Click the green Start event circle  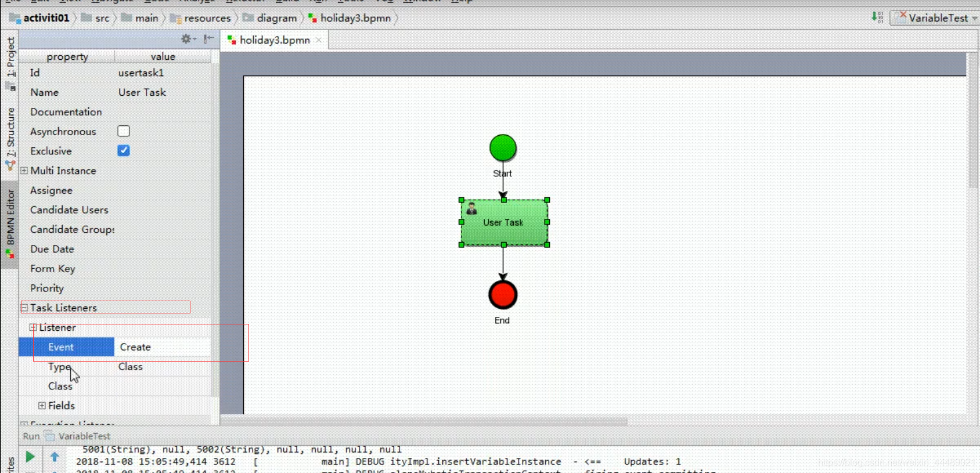503,148
